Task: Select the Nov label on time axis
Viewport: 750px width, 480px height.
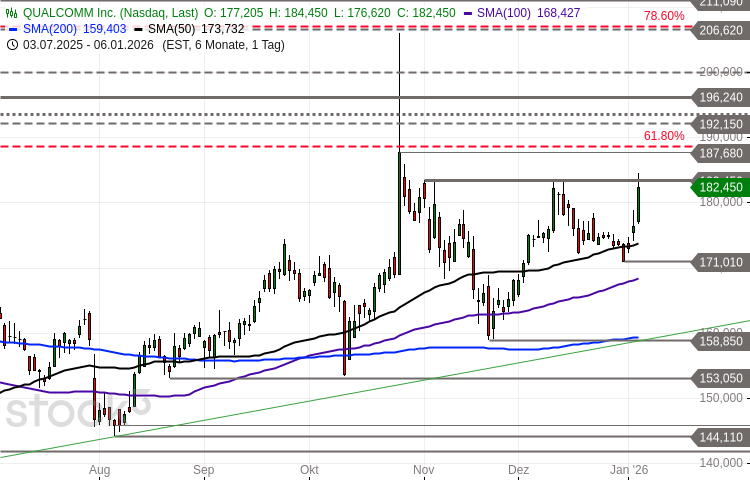Action: click(423, 468)
